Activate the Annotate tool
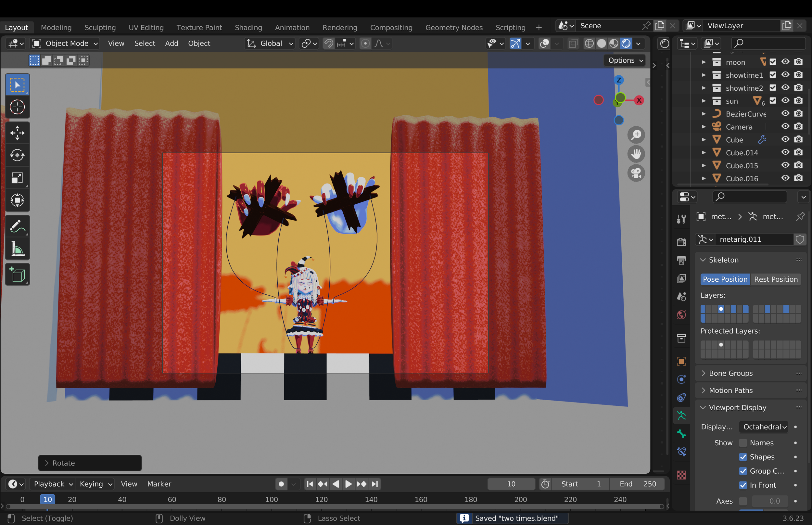 pyautogui.click(x=17, y=226)
